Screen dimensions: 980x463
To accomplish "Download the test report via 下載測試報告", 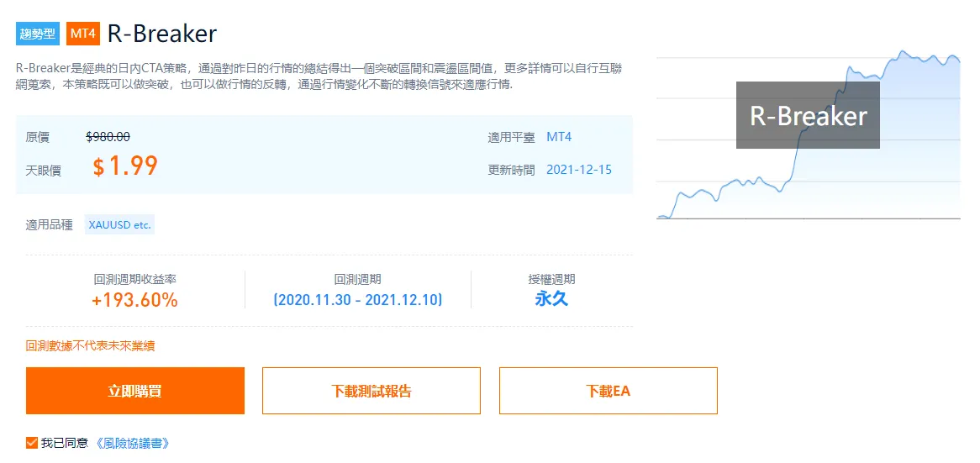I will tap(371, 391).
